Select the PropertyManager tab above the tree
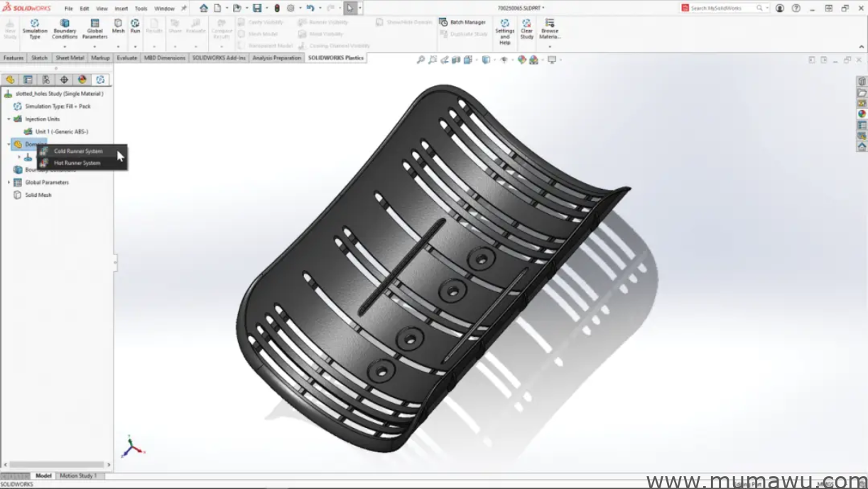Screen dimensions: 868x489 click(x=26, y=80)
